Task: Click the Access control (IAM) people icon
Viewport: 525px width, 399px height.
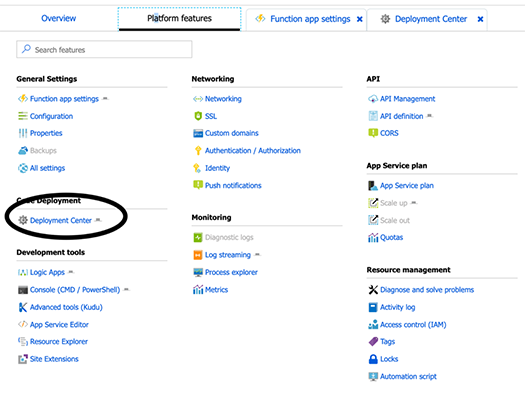Action: coord(373,325)
